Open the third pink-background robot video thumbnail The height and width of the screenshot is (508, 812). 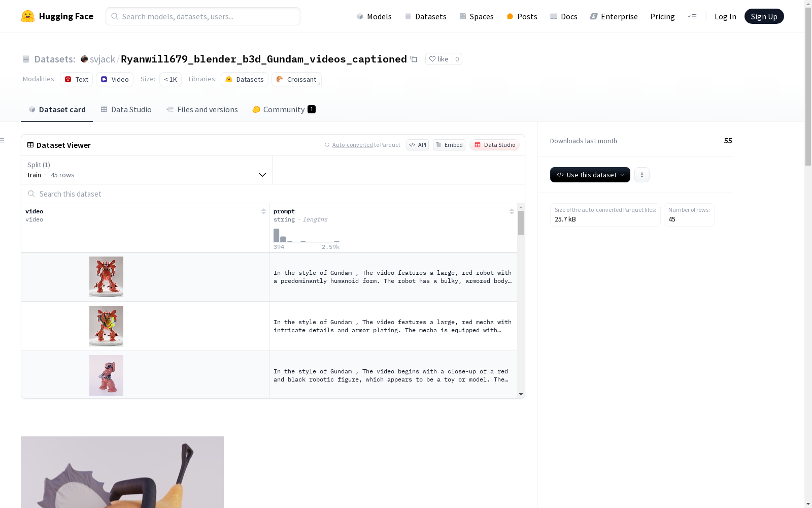pyautogui.click(x=106, y=375)
